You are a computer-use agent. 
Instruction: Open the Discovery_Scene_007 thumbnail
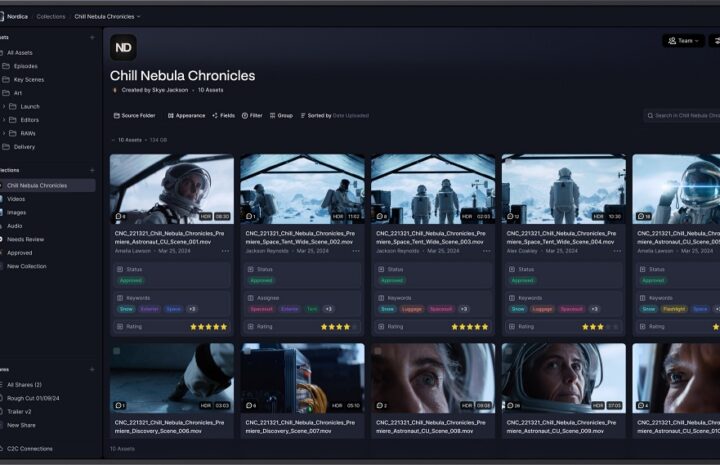pos(303,378)
